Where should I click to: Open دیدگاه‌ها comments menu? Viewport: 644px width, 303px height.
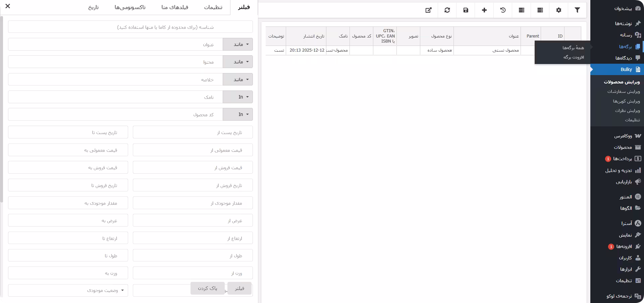click(x=617, y=58)
